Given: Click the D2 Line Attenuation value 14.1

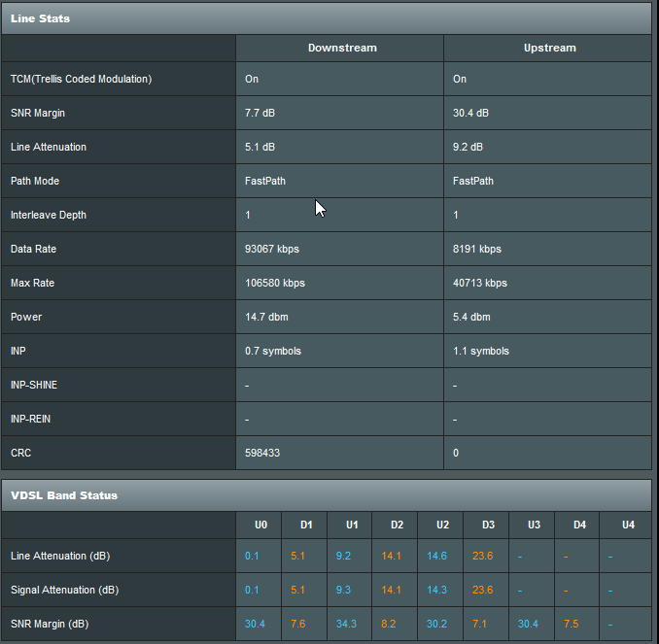Looking at the screenshot, I should coord(391,557).
